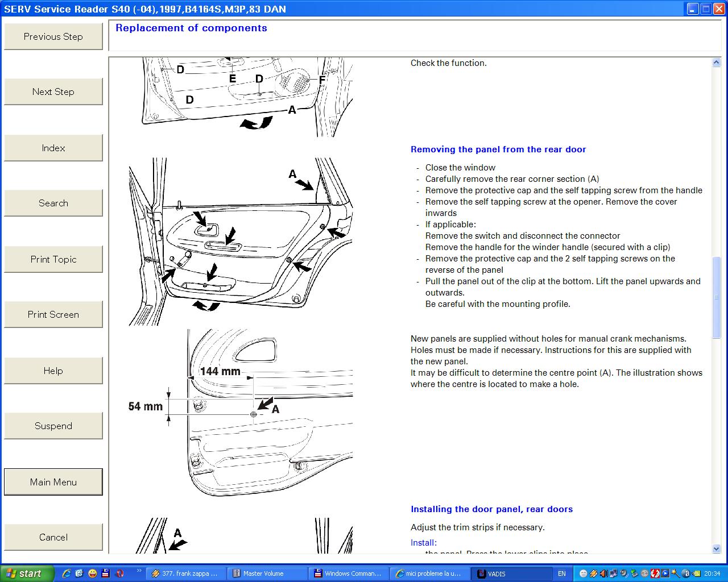728x582 pixels.
Task: Open the speaker volume tray icon
Action: tap(603, 573)
